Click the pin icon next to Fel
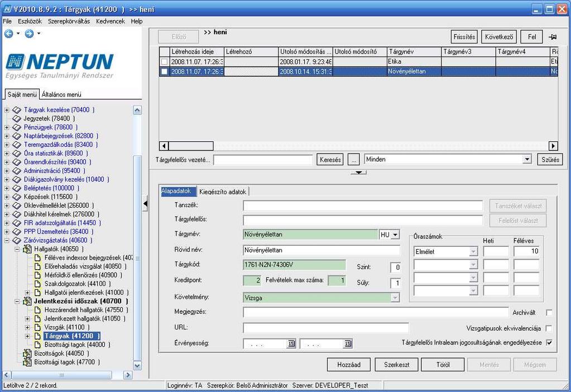 click(553, 37)
